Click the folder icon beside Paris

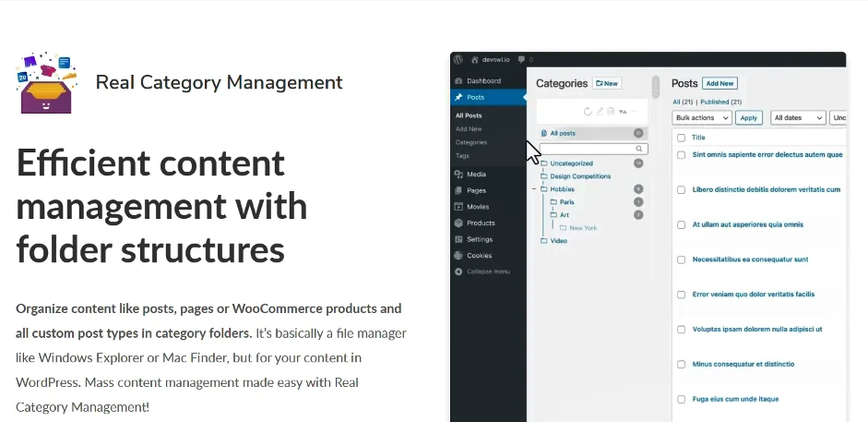point(554,202)
